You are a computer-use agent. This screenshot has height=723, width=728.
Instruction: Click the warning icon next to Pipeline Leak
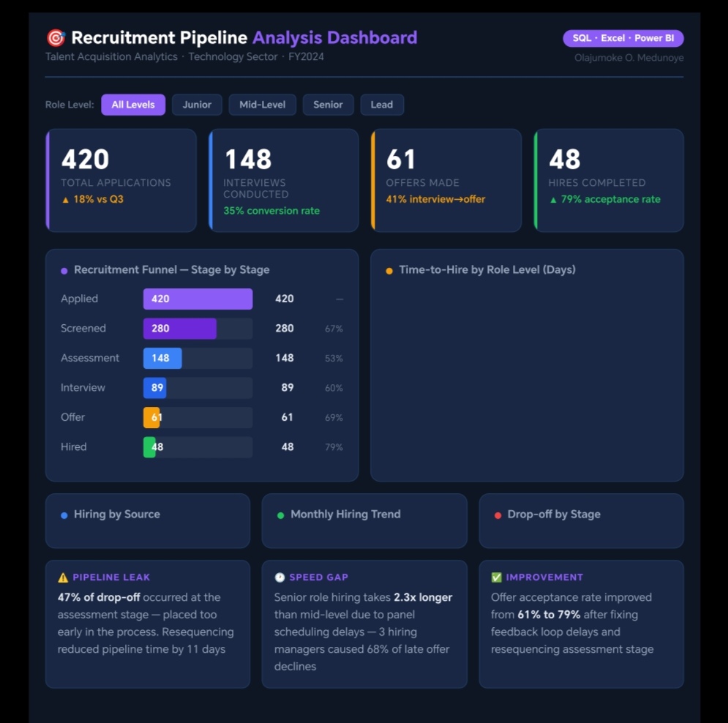click(x=63, y=577)
